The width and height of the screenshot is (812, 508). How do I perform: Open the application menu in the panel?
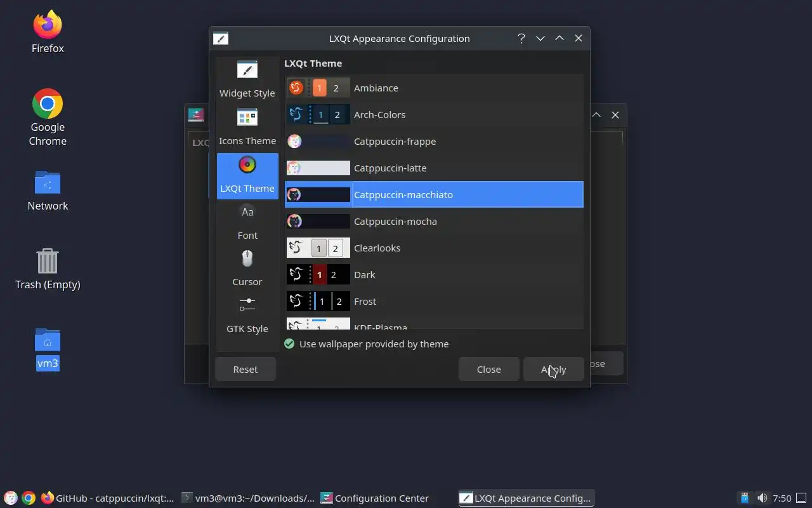11,498
